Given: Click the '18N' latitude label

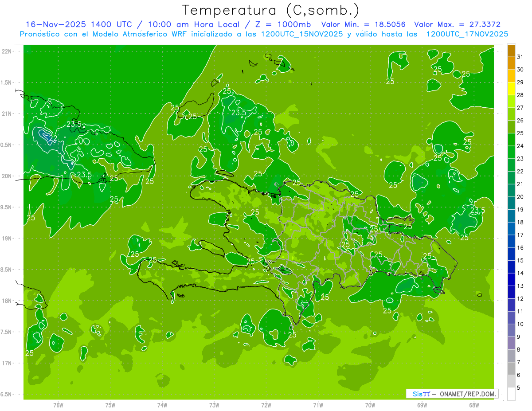Looking at the screenshot, I should [7, 301].
